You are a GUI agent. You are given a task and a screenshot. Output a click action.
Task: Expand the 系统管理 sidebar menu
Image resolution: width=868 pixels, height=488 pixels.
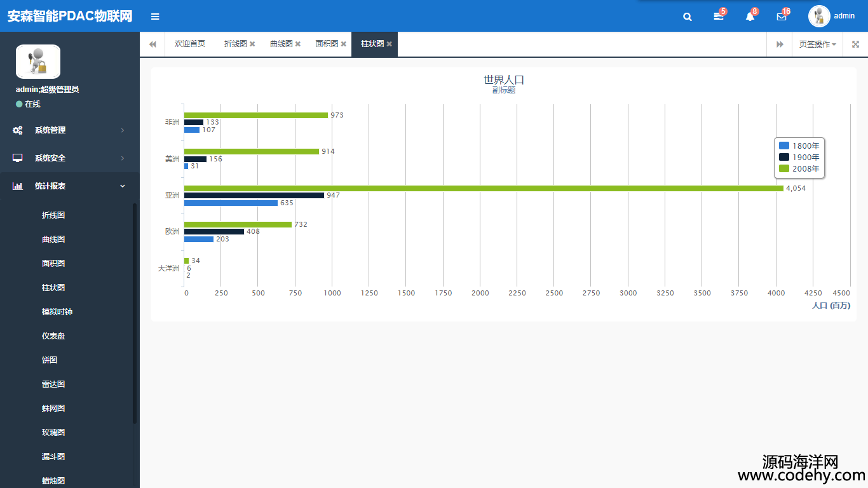click(69, 130)
